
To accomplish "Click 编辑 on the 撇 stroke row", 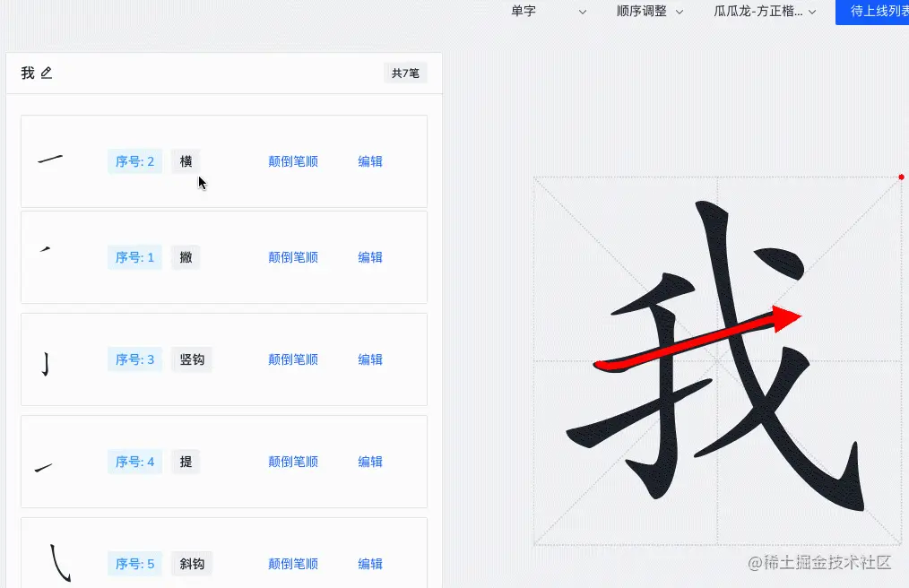I will pyautogui.click(x=369, y=257).
